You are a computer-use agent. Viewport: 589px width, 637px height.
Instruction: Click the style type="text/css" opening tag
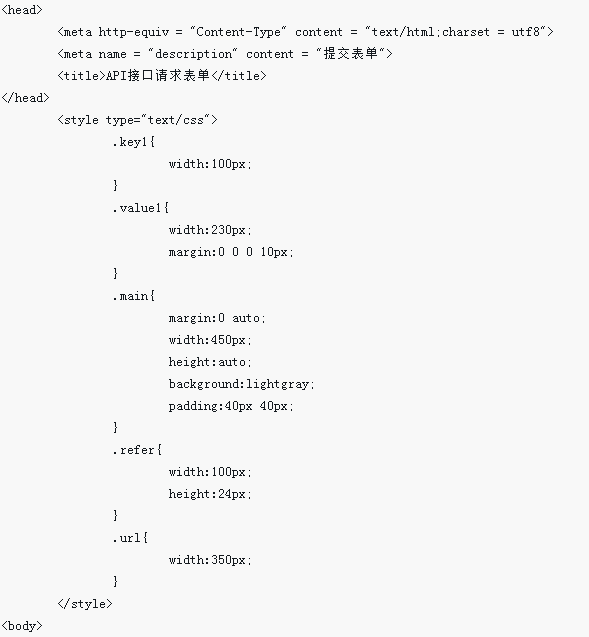[137, 120]
